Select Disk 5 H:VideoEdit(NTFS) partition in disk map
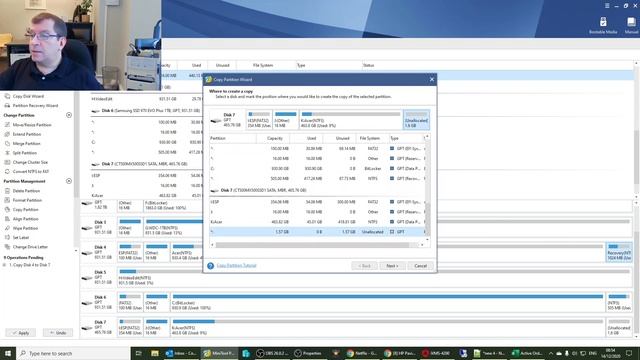 374,278
